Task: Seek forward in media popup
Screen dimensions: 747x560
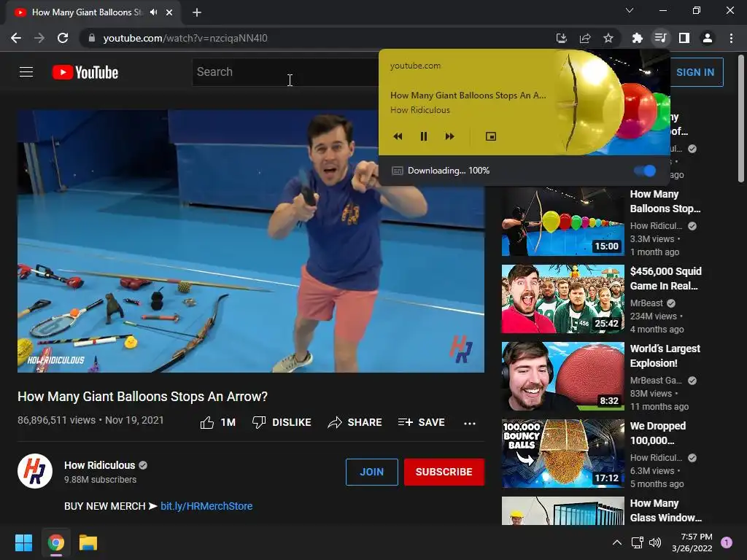Action: 449,136
